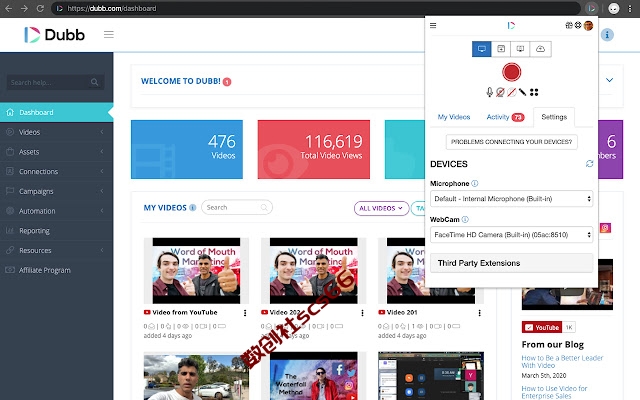
Task: Toggle the sidebar hamburger menu
Action: [109, 34]
